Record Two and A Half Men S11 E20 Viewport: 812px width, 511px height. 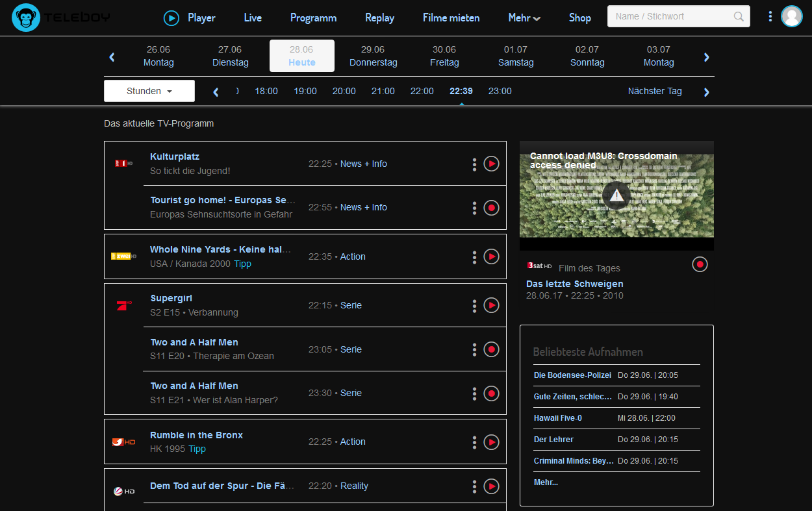point(492,349)
